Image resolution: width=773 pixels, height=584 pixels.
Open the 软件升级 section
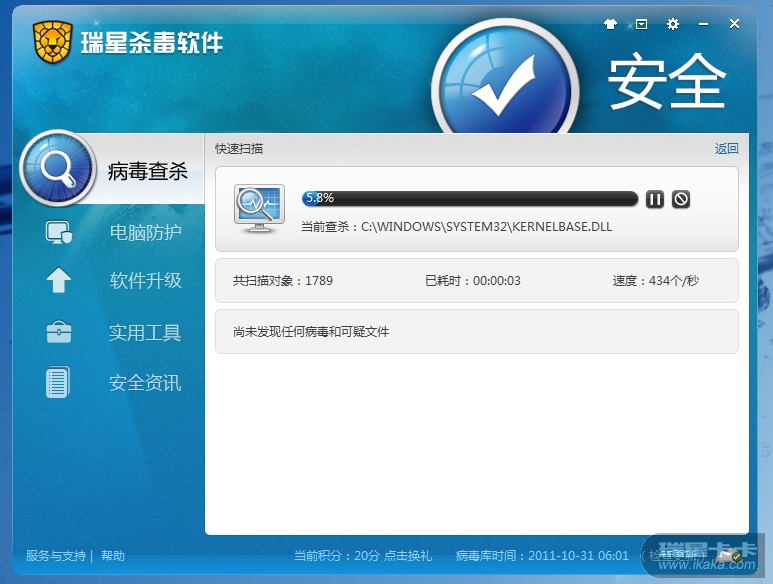click(145, 280)
